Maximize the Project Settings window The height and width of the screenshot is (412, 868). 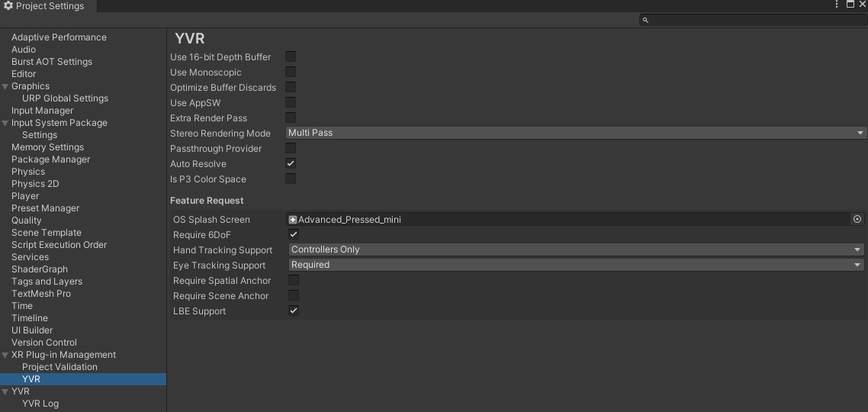(850, 5)
